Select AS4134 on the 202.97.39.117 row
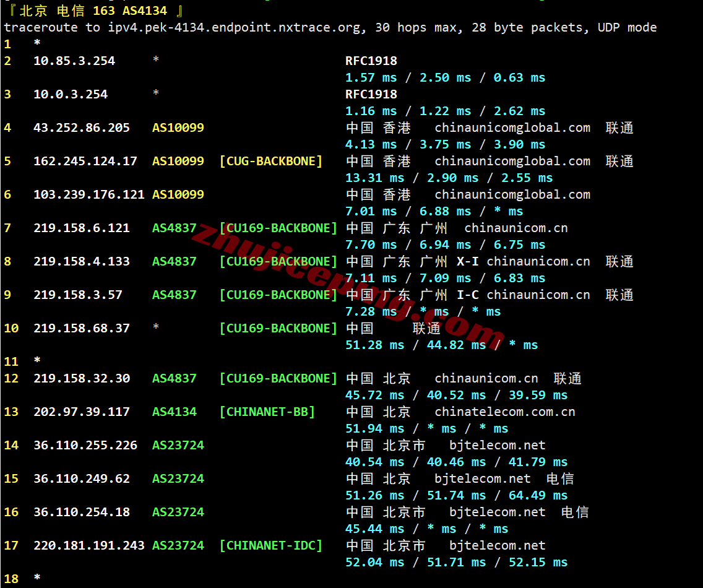The image size is (703, 588). tap(175, 412)
